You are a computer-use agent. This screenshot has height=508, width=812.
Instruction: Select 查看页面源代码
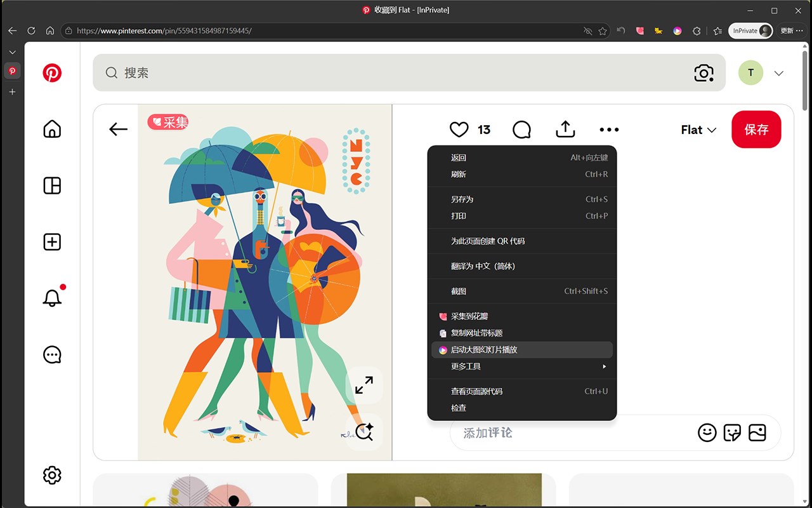tap(522, 391)
